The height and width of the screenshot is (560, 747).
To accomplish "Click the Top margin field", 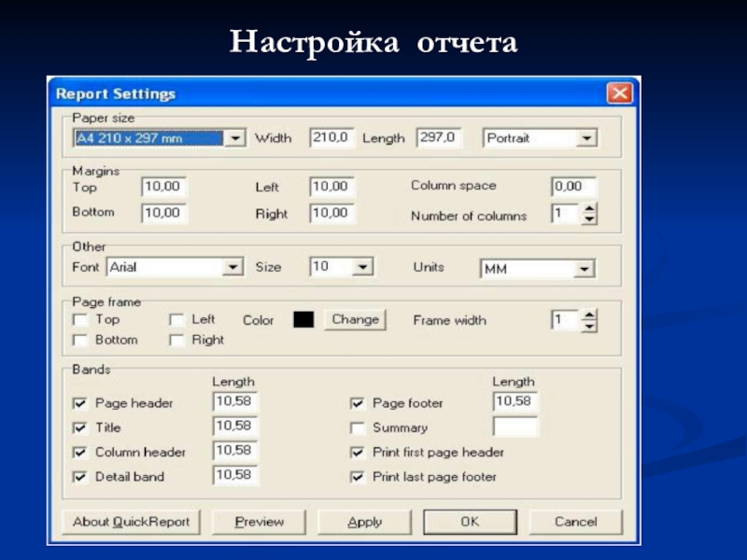I will [x=163, y=186].
